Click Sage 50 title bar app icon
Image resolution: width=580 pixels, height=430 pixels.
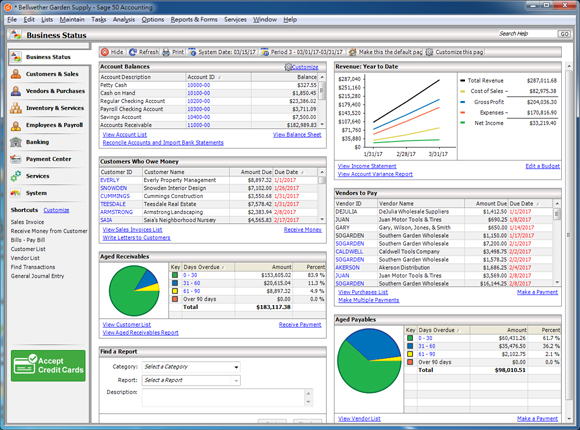pos(7,7)
